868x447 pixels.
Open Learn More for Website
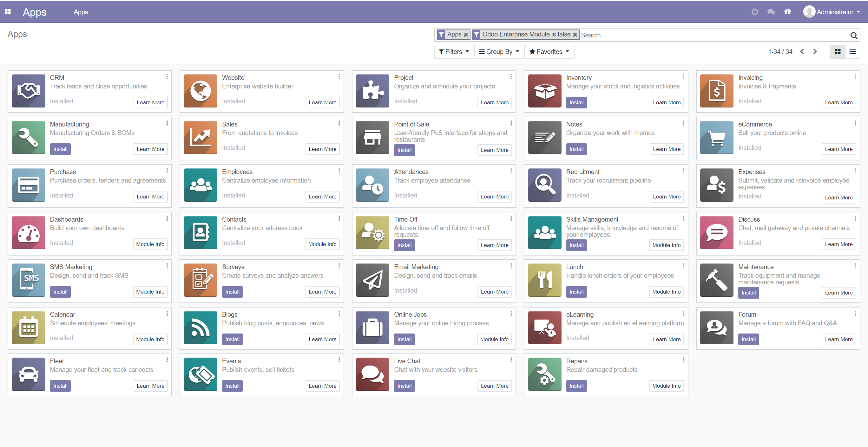[322, 102]
